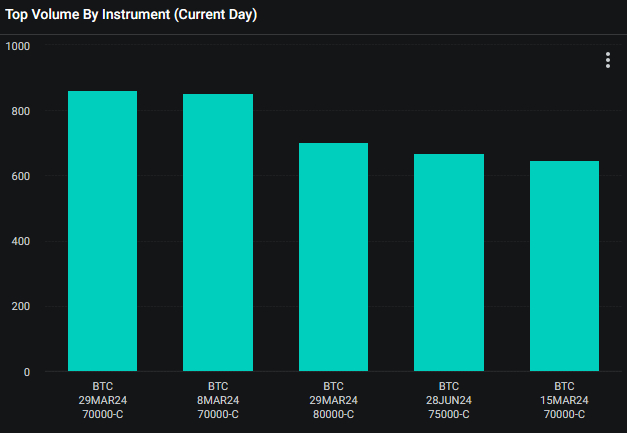Select the 200 y-axis tick label
The width and height of the screenshot is (627, 433).
[x=20, y=307]
